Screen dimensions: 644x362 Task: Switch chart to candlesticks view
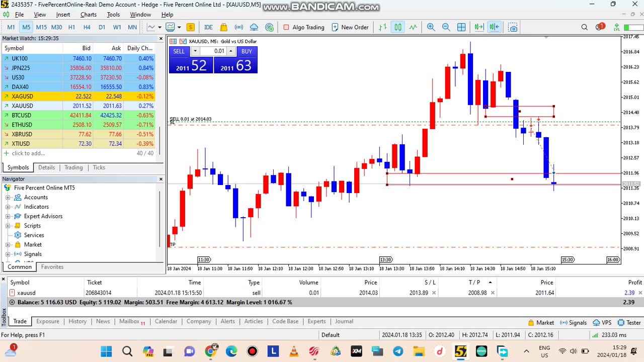click(x=398, y=27)
